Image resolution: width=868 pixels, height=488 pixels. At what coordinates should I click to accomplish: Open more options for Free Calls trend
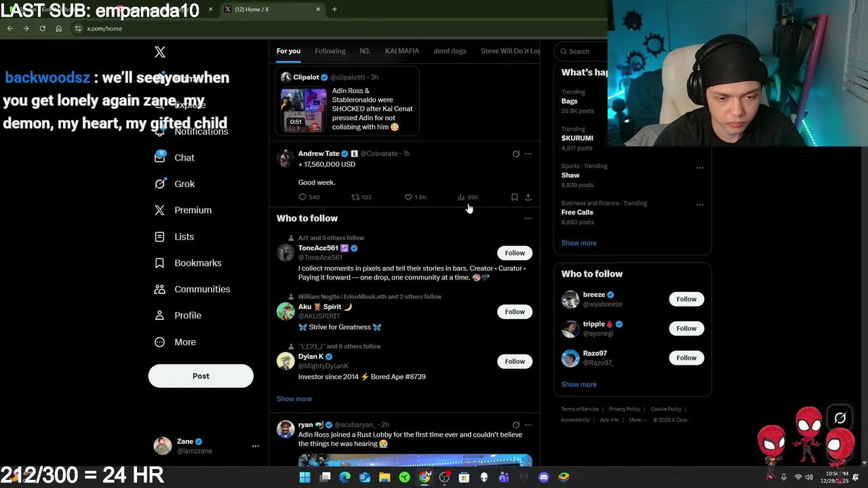(x=700, y=205)
